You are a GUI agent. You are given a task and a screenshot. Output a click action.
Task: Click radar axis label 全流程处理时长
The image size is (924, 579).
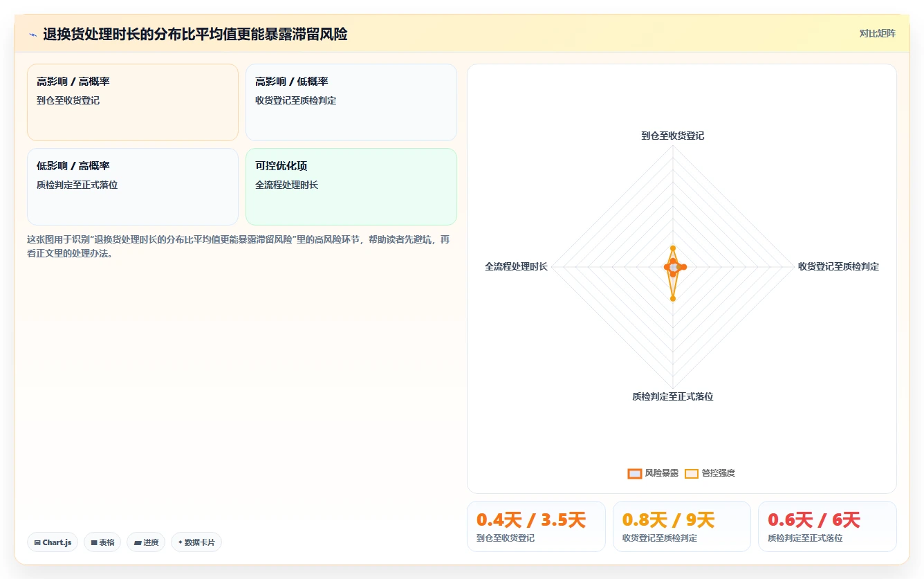(516, 266)
